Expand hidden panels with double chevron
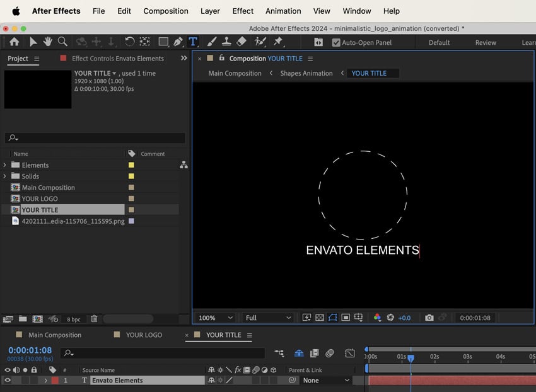Image resolution: width=536 pixels, height=392 pixels. click(x=184, y=58)
